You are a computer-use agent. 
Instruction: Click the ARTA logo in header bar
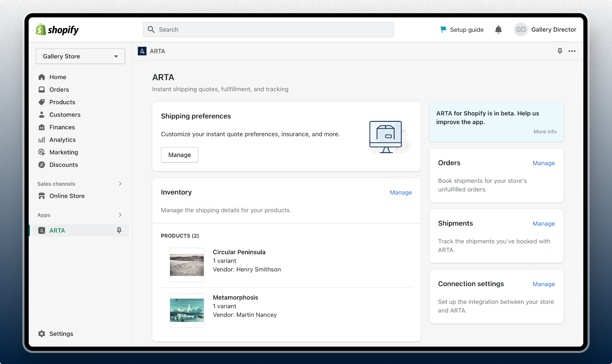click(x=142, y=51)
